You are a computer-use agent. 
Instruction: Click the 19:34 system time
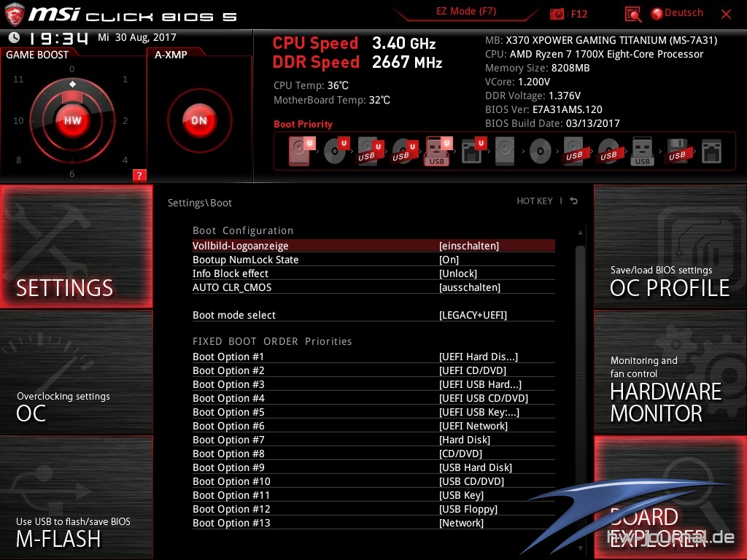[x=58, y=38]
